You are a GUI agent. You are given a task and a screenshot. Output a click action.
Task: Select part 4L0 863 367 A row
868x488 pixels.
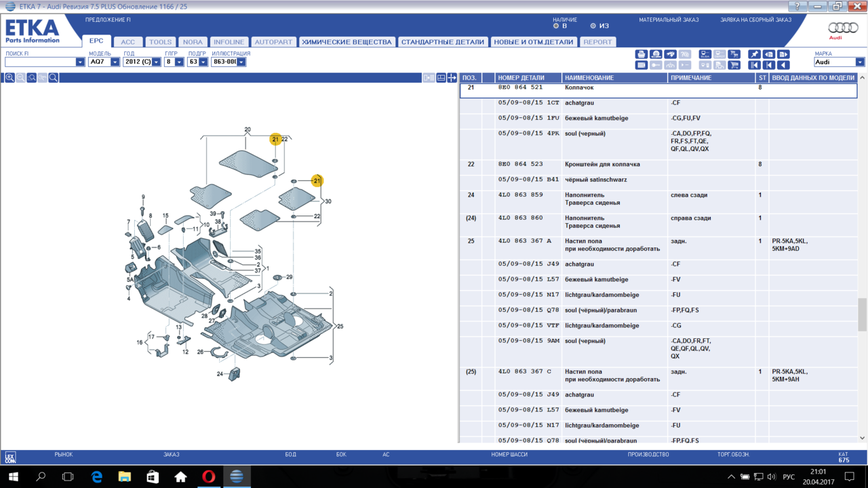pos(658,245)
